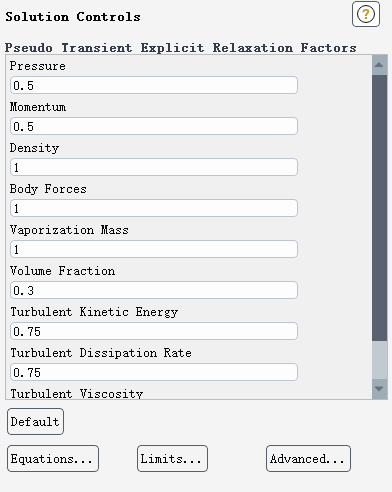Click the Pseudo Transient Explicit Relaxation Factors heading

pos(181,48)
